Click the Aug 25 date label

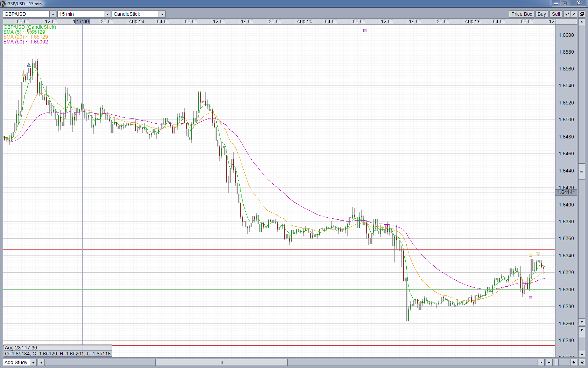304,21
